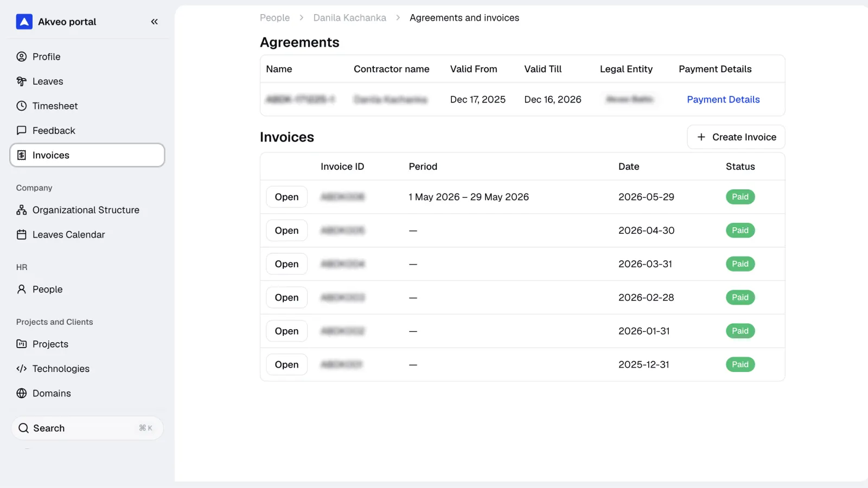Image resolution: width=868 pixels, height=488 pixels.
Task: Collapse the sidebar with double-chevron icon
Action: click(x=154, y=22)
